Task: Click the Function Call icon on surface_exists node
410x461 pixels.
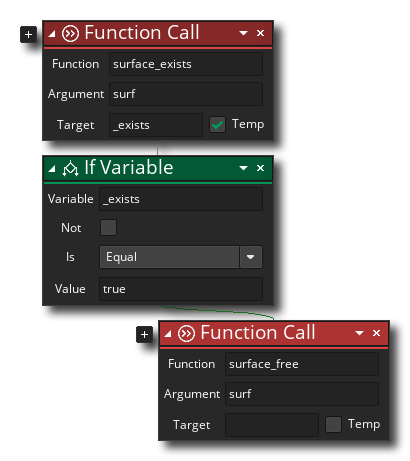Action: tap(70, 33)
